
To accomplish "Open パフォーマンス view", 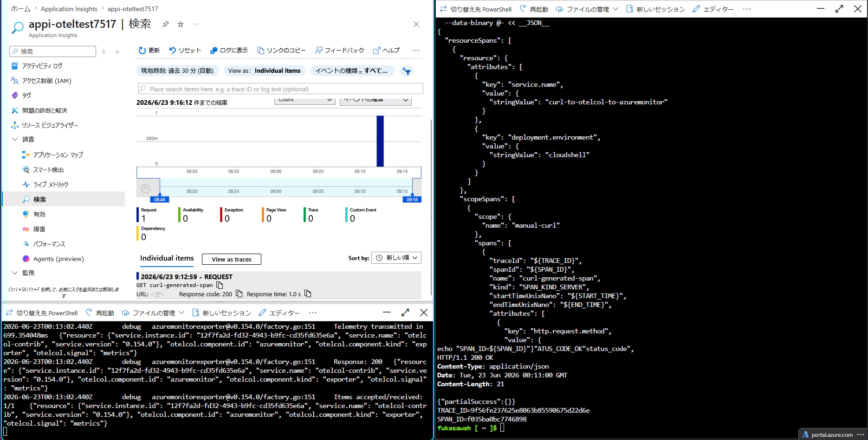I will pos(49,244).
